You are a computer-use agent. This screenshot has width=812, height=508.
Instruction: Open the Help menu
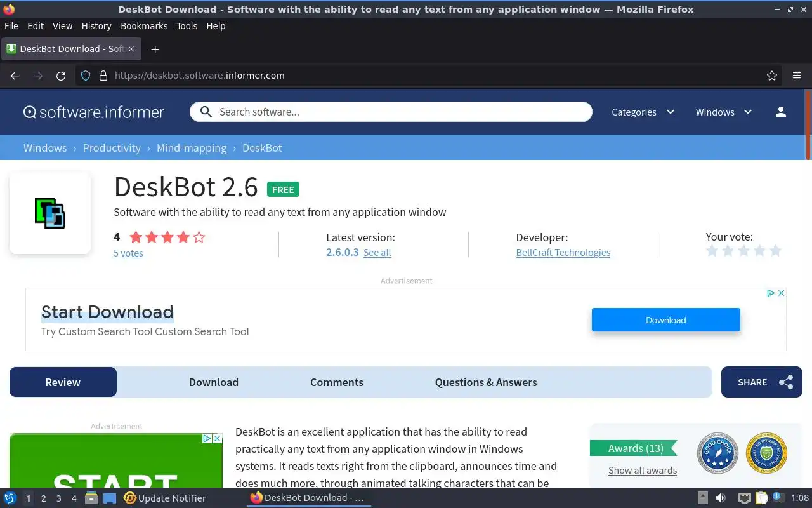click(x=216, y=26)
